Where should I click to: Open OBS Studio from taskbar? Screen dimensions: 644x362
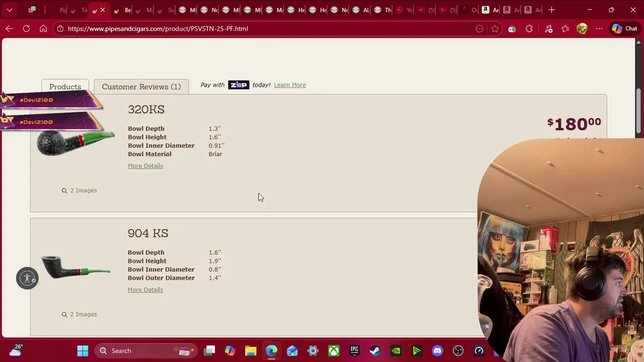click(x=458, y=350)
